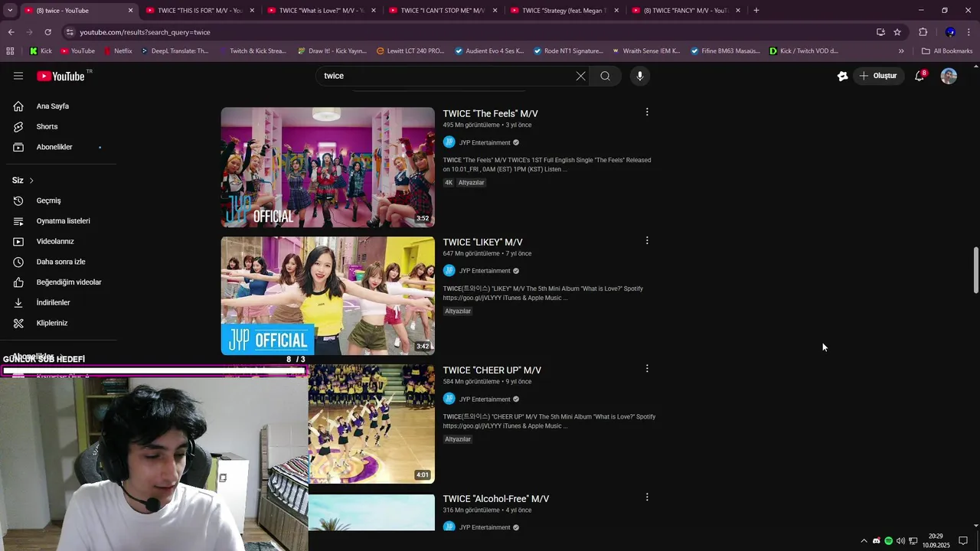Open Spotify tray icon
The height and width of the screenshot is (551, 980).
tap(889, 541)
